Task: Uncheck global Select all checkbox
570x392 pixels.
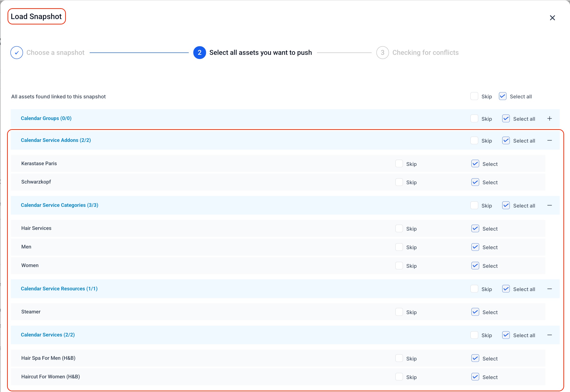Action: click(x=502, y=96)
